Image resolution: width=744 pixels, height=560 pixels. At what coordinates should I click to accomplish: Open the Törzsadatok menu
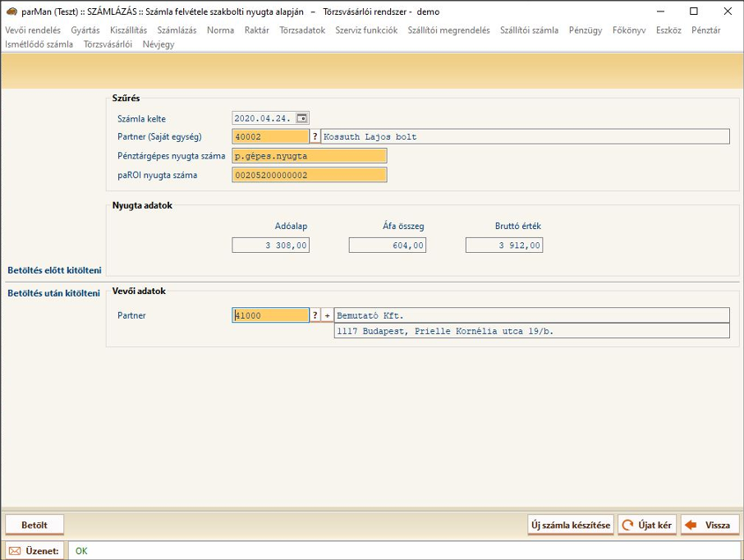(x=302, y=30)
